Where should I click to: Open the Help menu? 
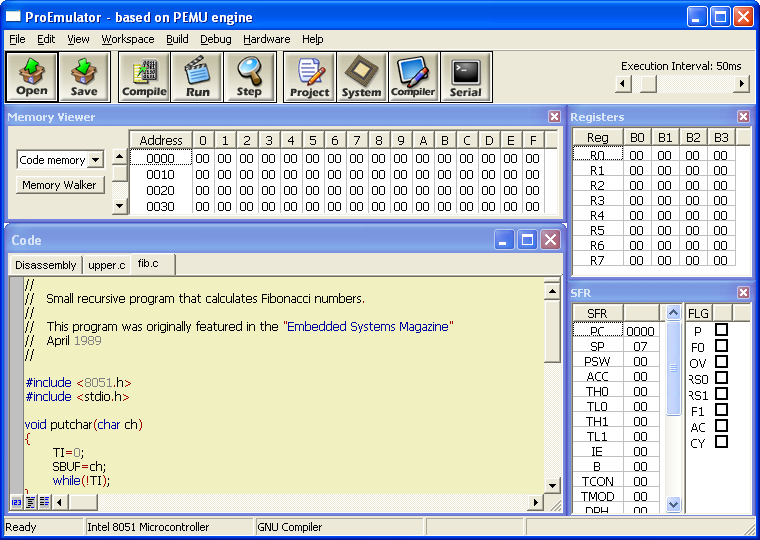coord(313,39)
